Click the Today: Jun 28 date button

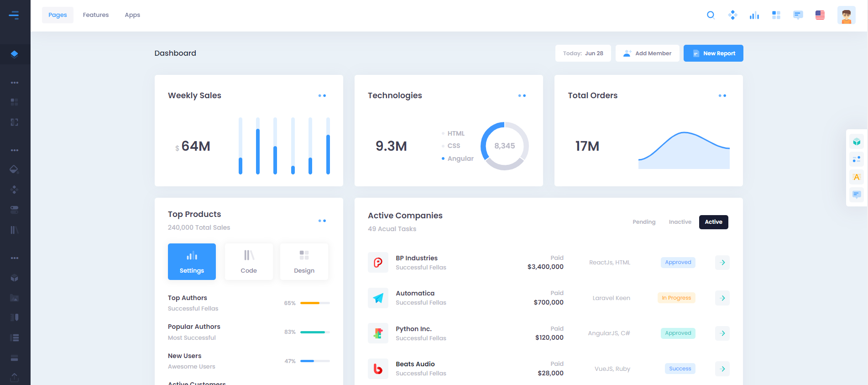tap(583, 53)
